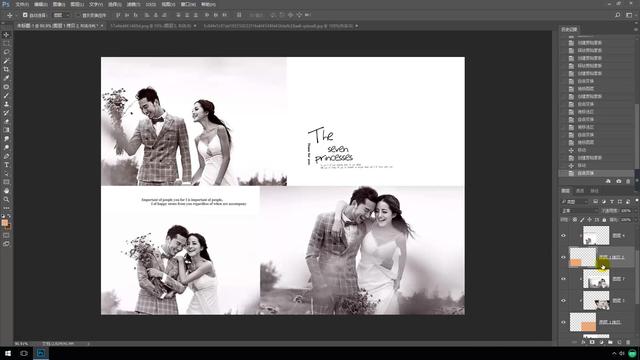Image resolution: width=640 pixels, height=360 pixels.
Task: Open the Edit menu
Action: [x=40, y=4]
